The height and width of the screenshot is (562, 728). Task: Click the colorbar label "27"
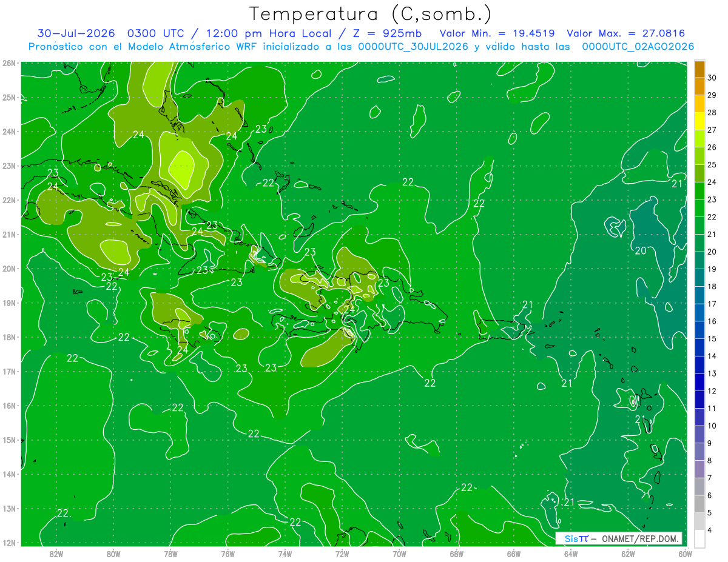click(x=712, y=130)
